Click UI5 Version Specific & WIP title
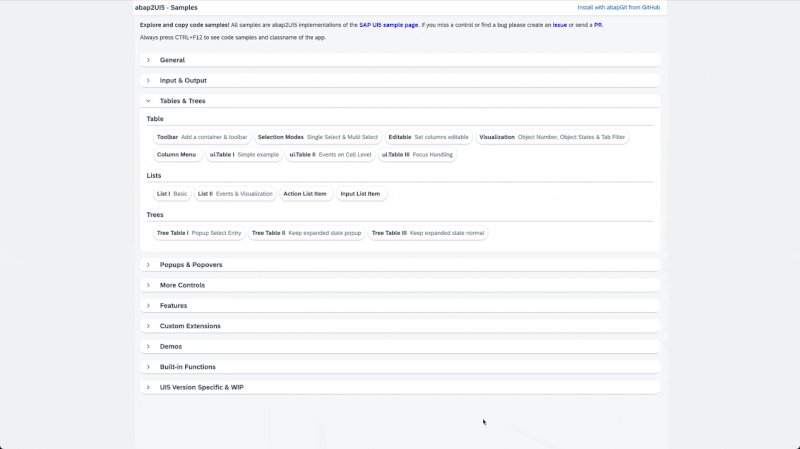This screenshot has height=449, width=800. (x=202, y=387)
